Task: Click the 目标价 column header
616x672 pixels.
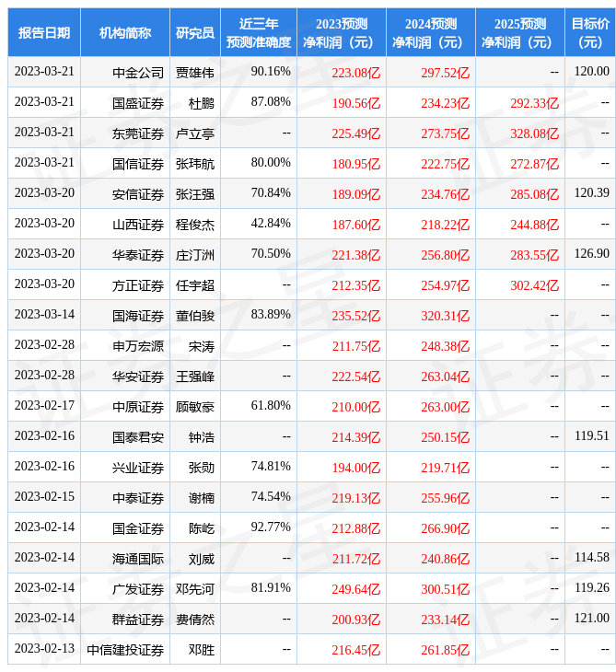Action: point(589,33)
